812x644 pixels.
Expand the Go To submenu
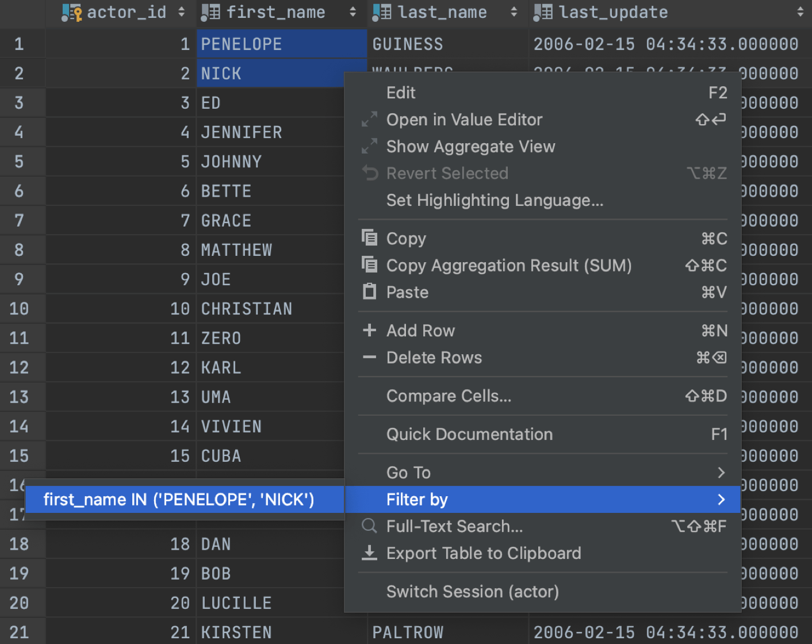[722, 472]
